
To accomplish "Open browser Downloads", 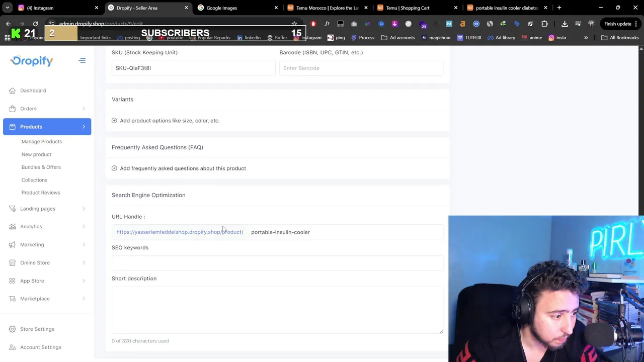I will point(565,24).
